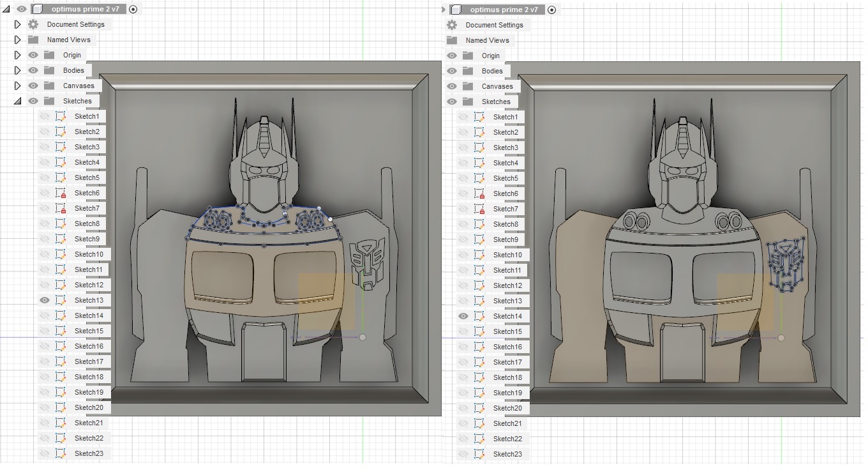Click the Sketch7 locked sketch icon in right browser
Image resolution: width=868 pixels, height=470 pixels.
tap(479, 209)
